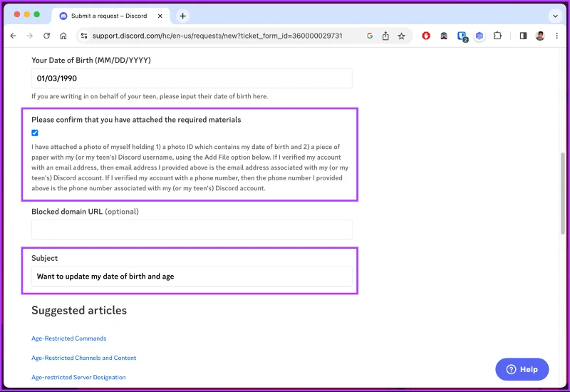
Task: Toggle the browser side panel
Action: 523,36
